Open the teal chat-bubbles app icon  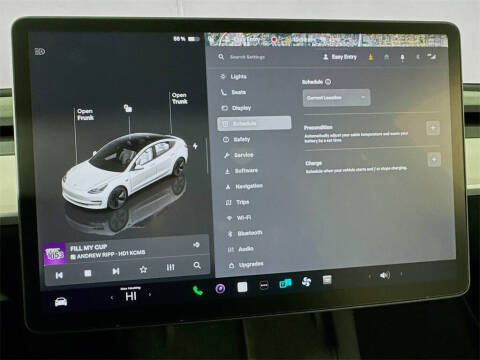pyautogui.click(x=285, y=284)
